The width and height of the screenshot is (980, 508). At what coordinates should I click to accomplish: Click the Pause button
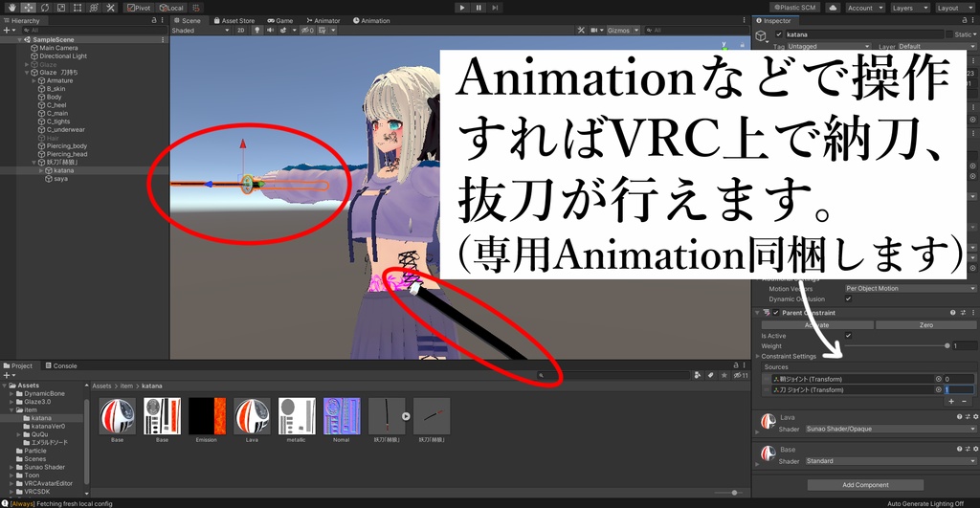click(479, 8)
